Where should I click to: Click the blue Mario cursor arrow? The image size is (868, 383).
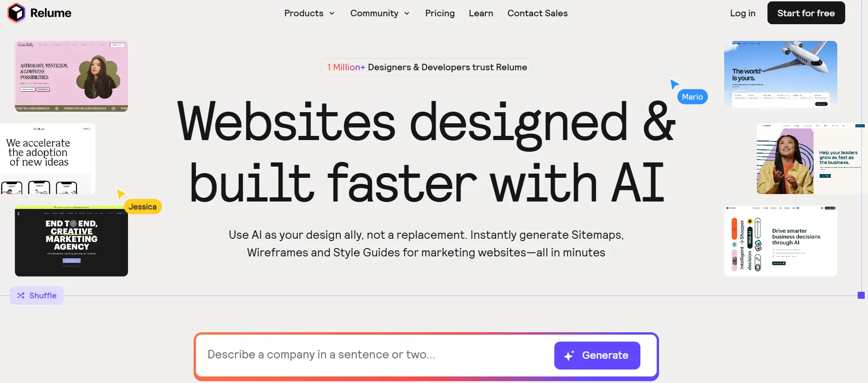(x=674, y=84)
